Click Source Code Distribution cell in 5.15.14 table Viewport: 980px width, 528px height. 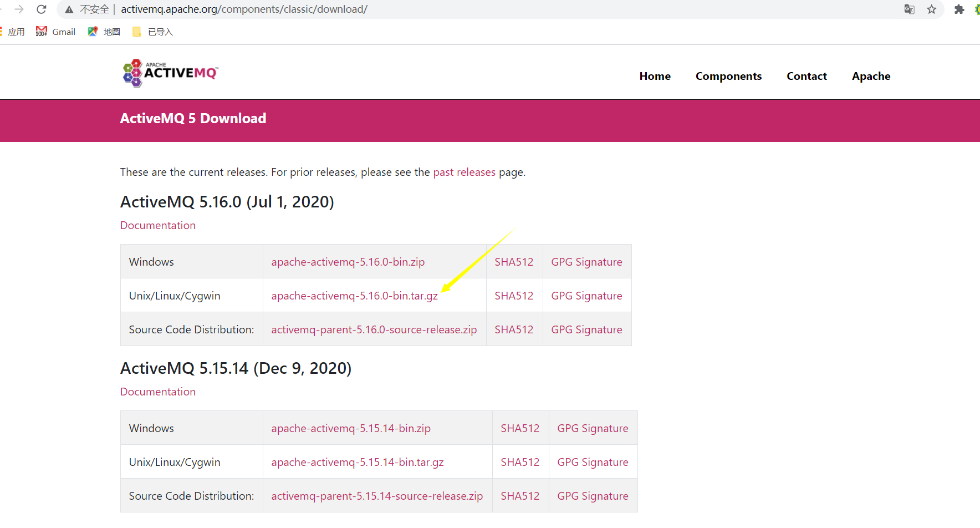tap(192, 496)
